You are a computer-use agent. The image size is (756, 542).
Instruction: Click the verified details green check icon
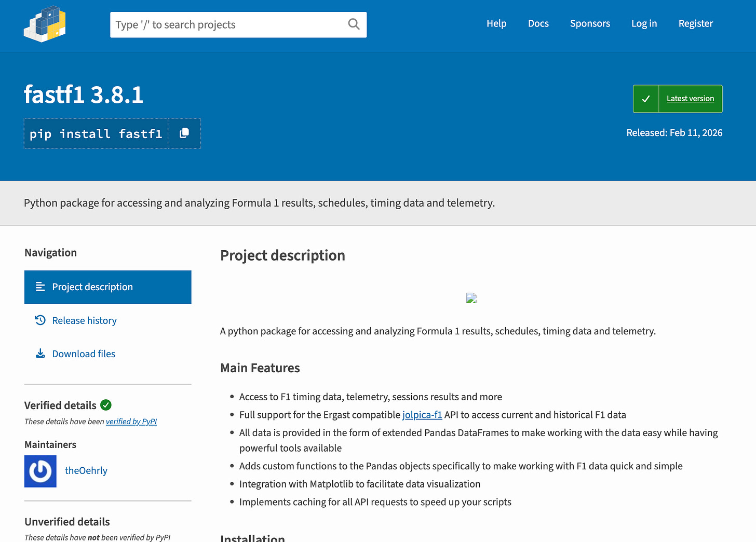(106, 405)
